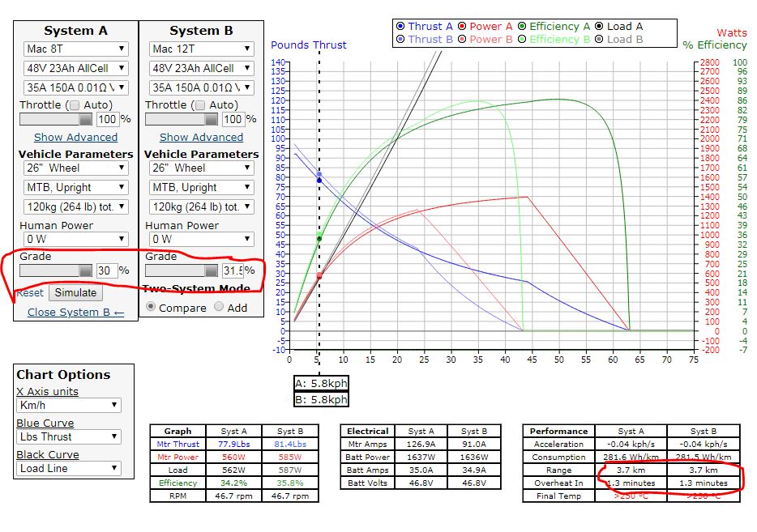Select Compare two-system mode
This screenshot has height=532, width=757.
[x=151, y=307]
